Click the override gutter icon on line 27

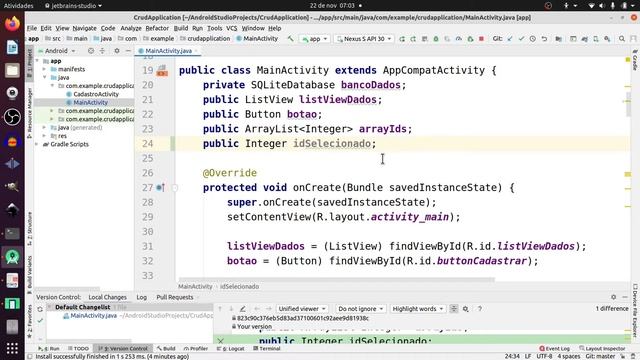pyautogui.click(x=160, y=188)
